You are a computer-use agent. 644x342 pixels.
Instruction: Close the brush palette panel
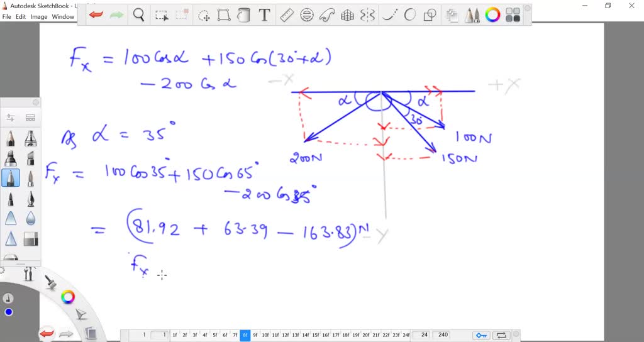click(36, 102)
